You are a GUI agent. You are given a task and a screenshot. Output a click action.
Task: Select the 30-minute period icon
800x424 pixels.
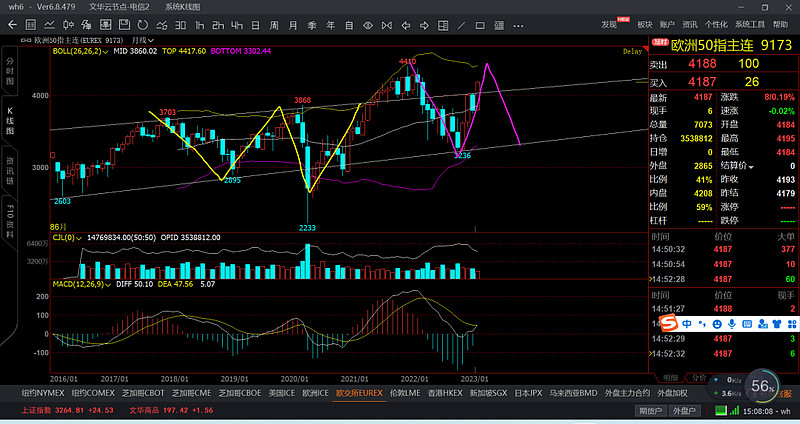pos(181,25)
